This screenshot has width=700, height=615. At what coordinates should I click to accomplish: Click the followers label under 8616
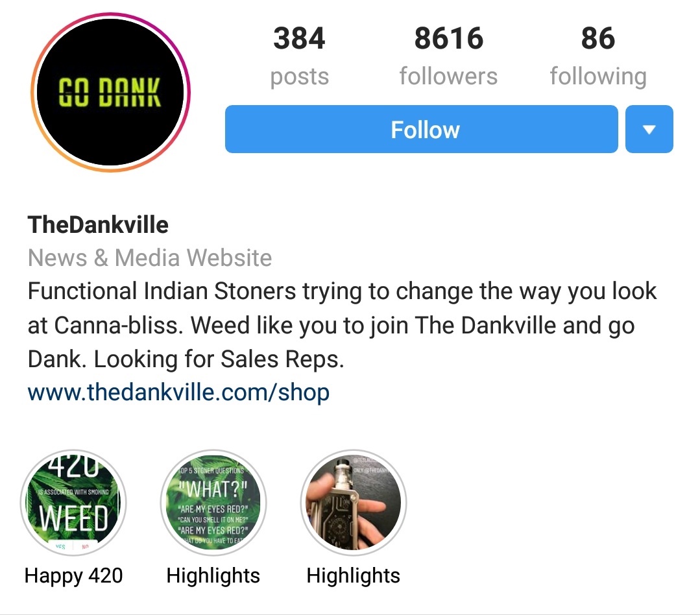point(449,76)
